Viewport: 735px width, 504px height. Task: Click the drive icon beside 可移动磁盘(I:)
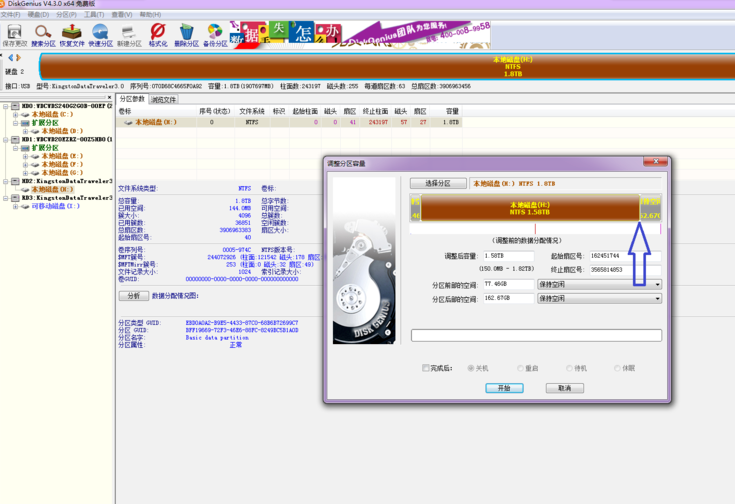point(25,206)
